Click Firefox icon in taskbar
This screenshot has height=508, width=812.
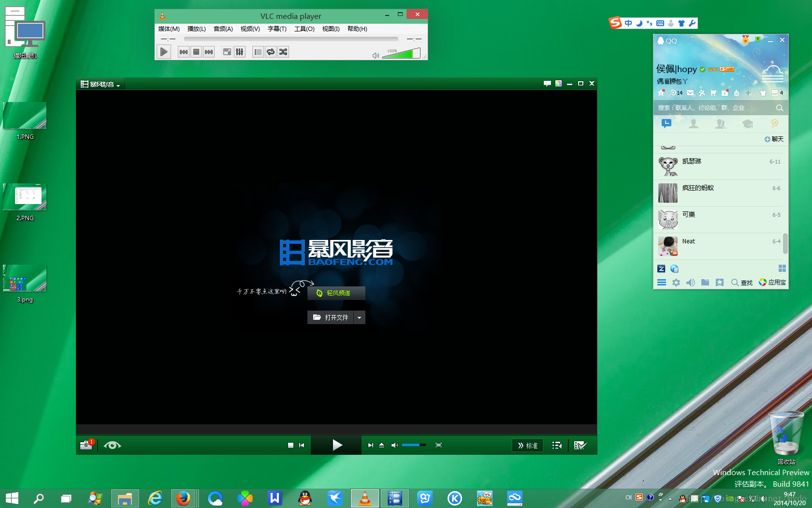pyautogui.click(x=183, y=498)
